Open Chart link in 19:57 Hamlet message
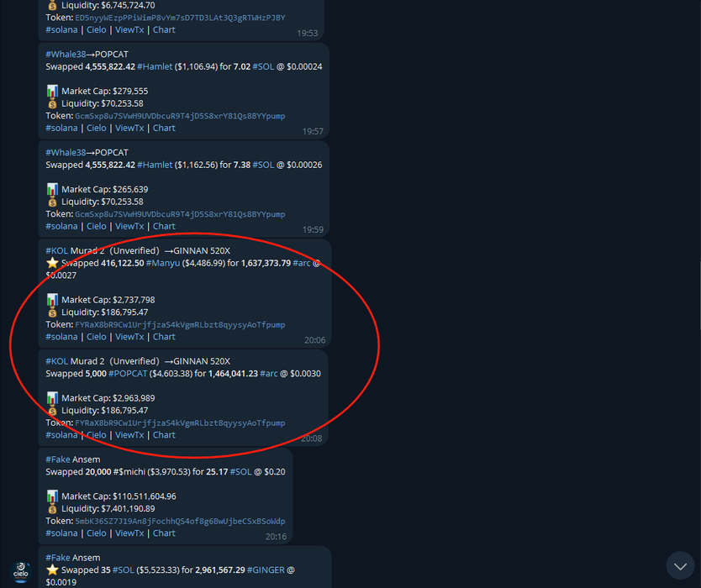The image size is (701, 588). tap(164, 129)
